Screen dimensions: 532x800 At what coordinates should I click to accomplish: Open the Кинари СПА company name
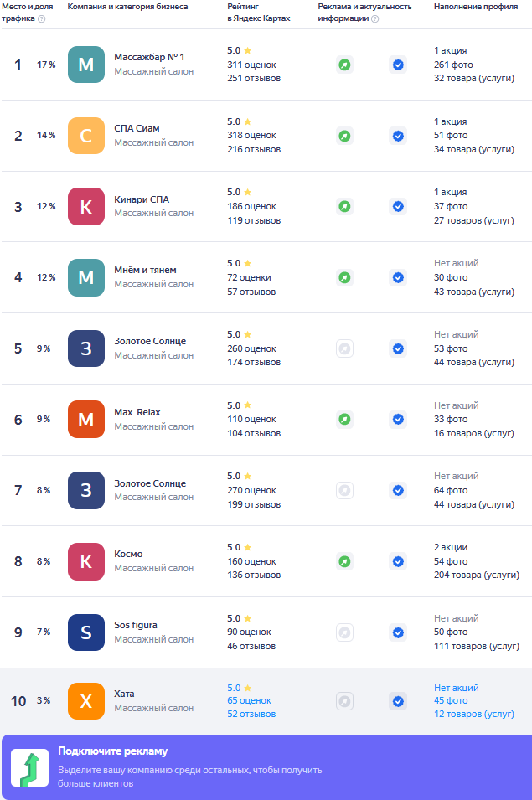point(142,199)
